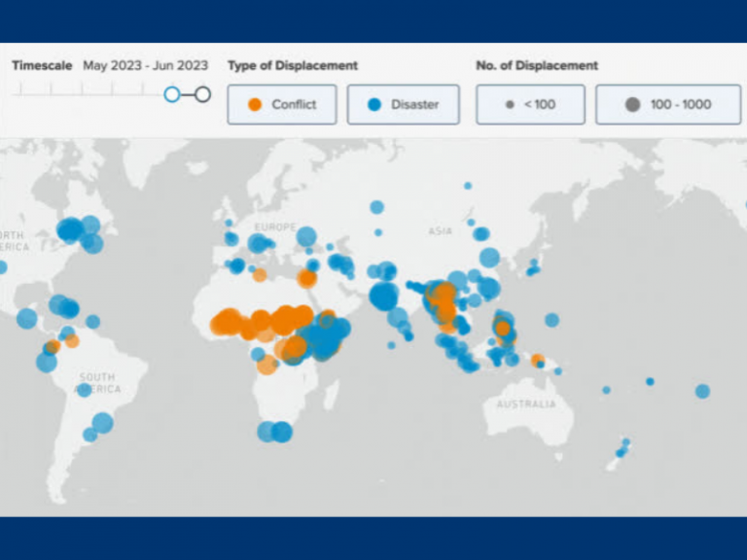Click the orange conflict bubble in northeast Africa
Image resolution: width=747 pixels, height=560 pixels.
coord(306,279)
